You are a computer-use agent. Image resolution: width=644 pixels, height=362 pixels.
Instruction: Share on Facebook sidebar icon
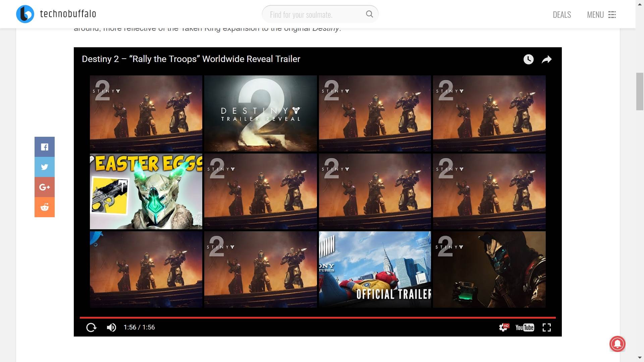point(45,147)
